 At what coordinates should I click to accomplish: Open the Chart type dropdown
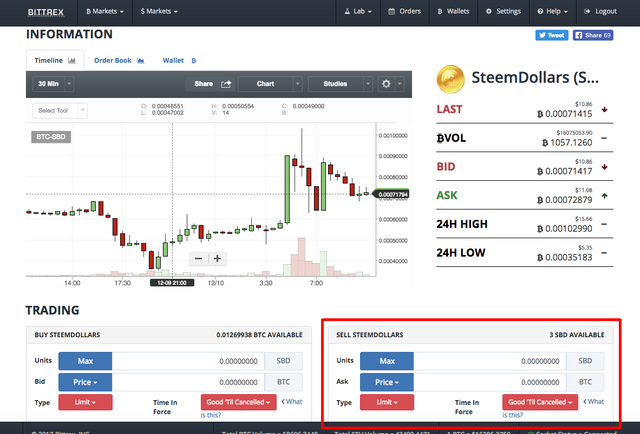[270, 84]
